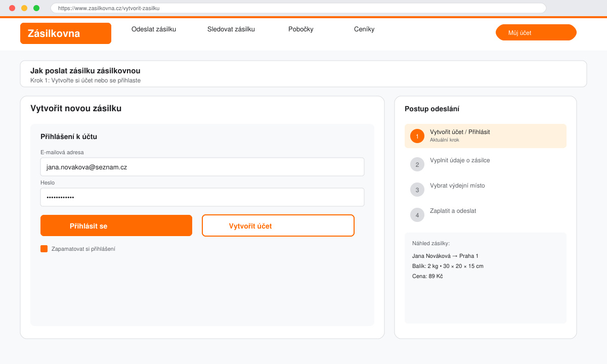Go to Pobočky in the navigation
The height and width of the screenshot is (364, 607).
[x=301, y=29]
